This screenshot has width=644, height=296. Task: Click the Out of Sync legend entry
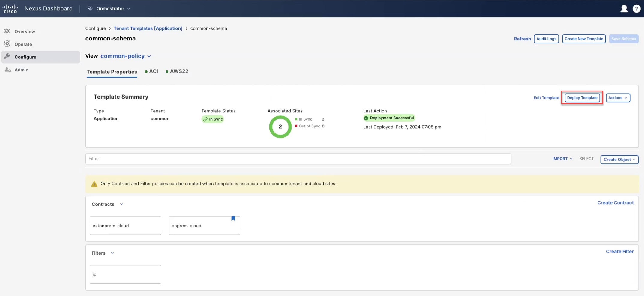pos(309,126)
